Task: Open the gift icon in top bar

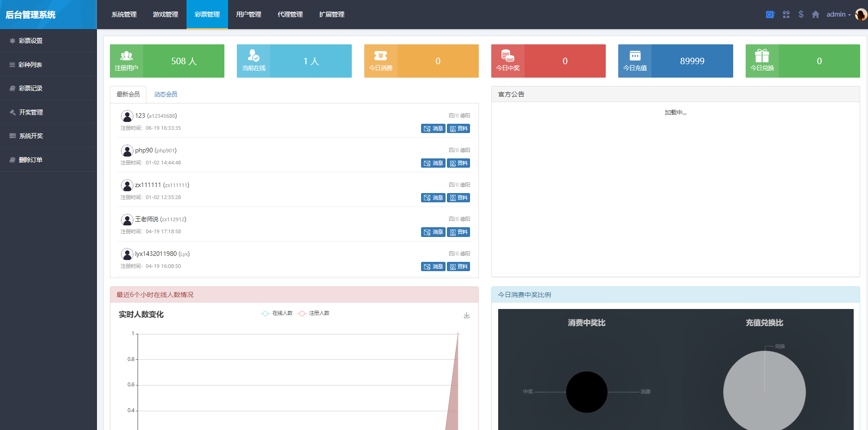Action: coord(786,14)
